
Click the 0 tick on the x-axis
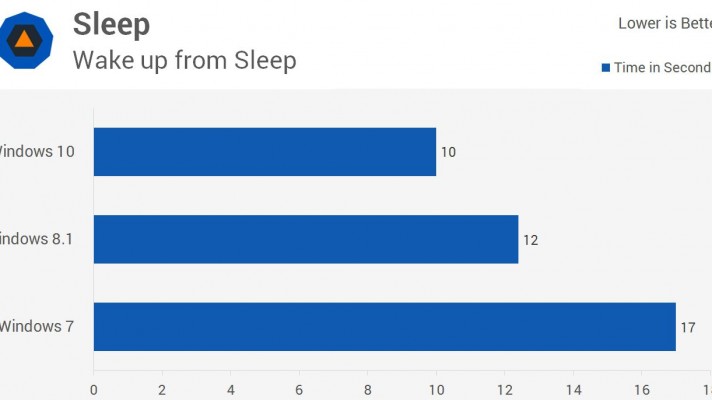click(x=94, y=390)
